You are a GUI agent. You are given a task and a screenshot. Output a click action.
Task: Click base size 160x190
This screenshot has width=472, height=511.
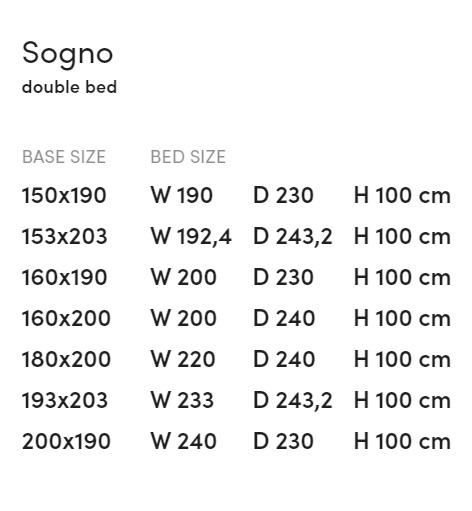64,277
